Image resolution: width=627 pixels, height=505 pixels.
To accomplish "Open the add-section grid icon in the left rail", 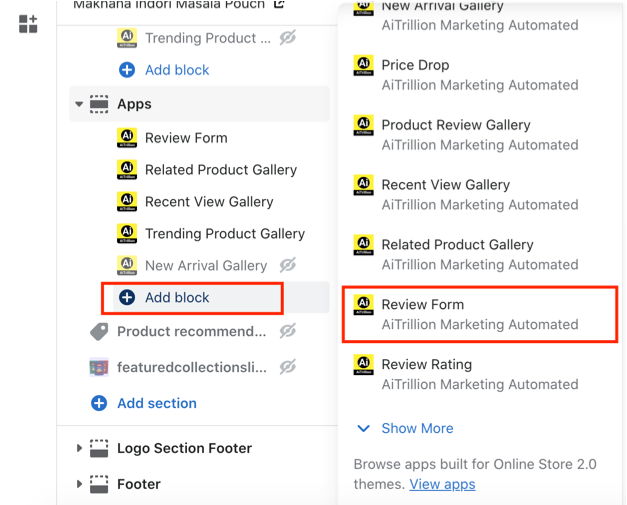I will 28,24.
